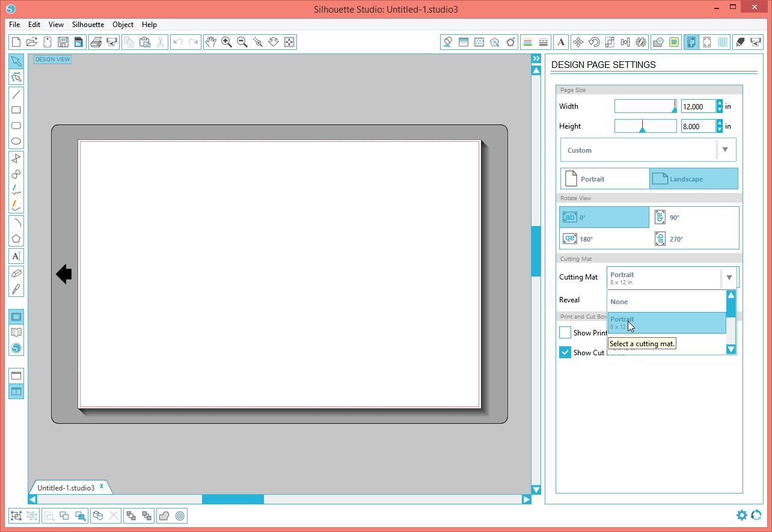The image size is (772, 532).
Task: Open the File menu
Action: click(14, 25)
